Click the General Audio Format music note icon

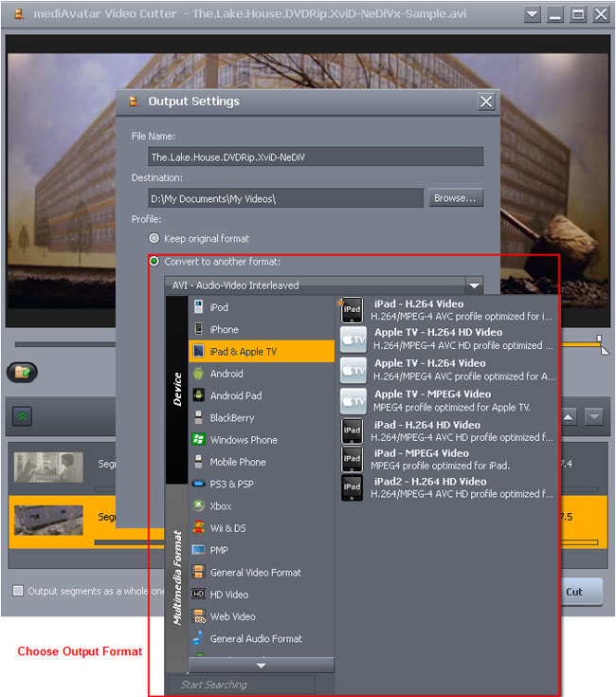198,638
